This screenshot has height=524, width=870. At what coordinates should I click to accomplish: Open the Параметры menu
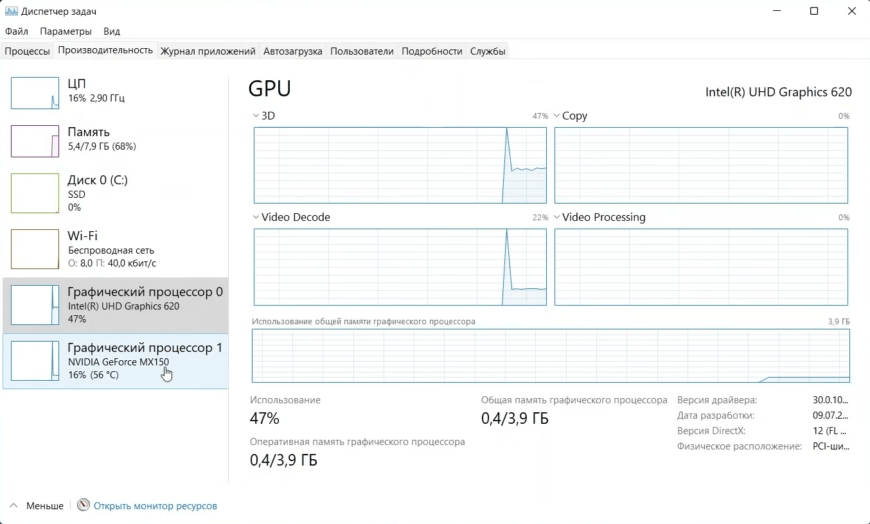pos(66,31)
